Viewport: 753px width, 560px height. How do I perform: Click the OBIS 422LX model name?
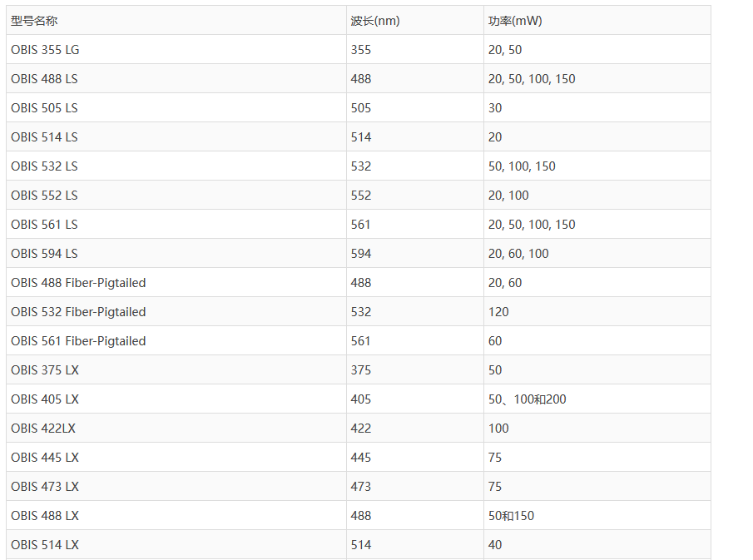pos(43,429)
